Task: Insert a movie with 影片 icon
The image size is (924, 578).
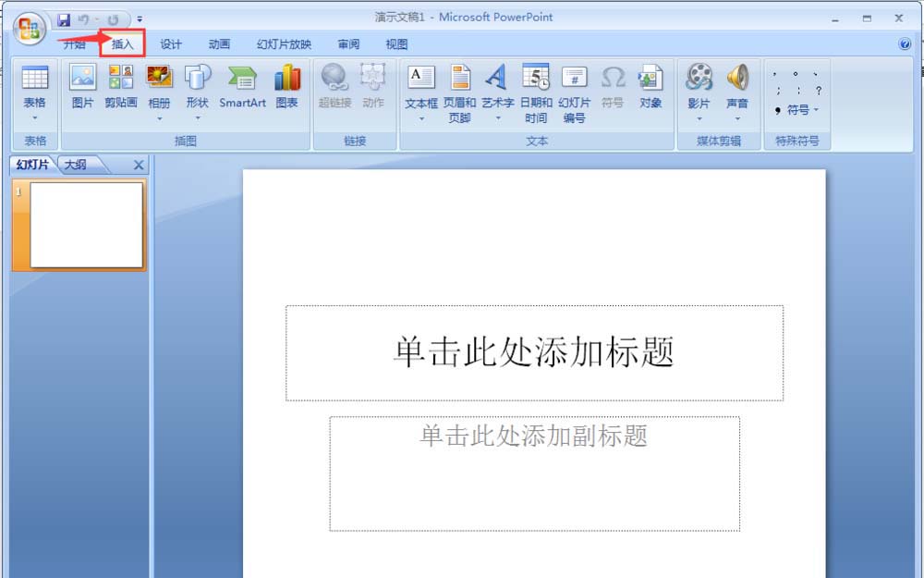Action: (699, 78)
